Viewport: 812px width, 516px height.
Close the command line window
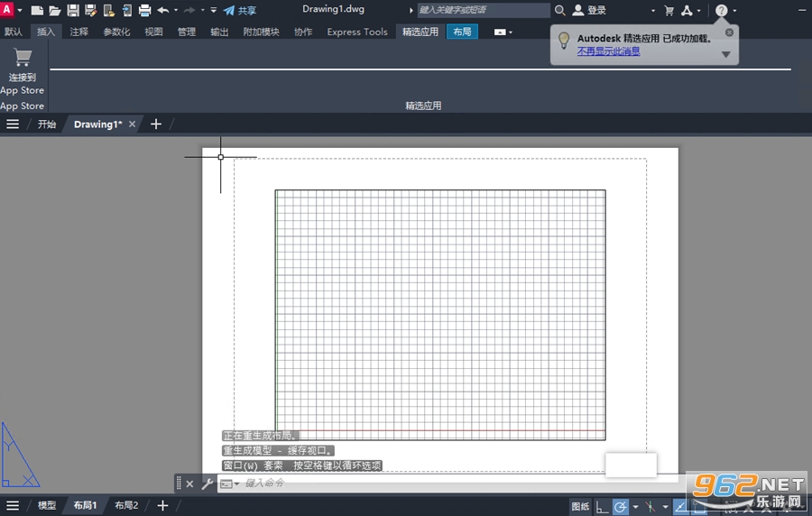189,484
